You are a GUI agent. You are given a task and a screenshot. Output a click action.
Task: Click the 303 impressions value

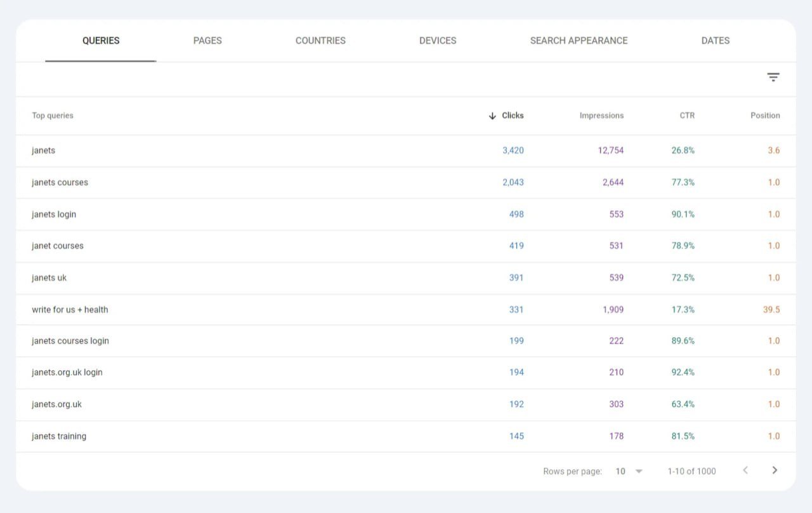[x=617, y=404]
